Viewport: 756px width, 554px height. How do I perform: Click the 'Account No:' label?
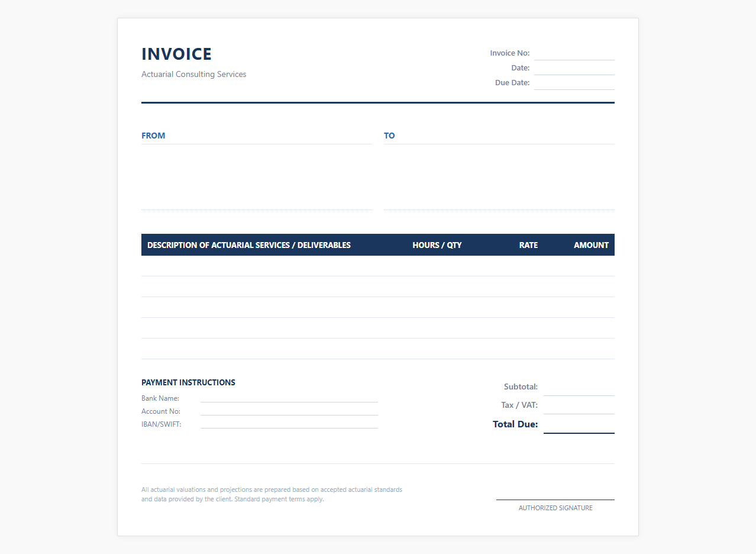point(161,411)
